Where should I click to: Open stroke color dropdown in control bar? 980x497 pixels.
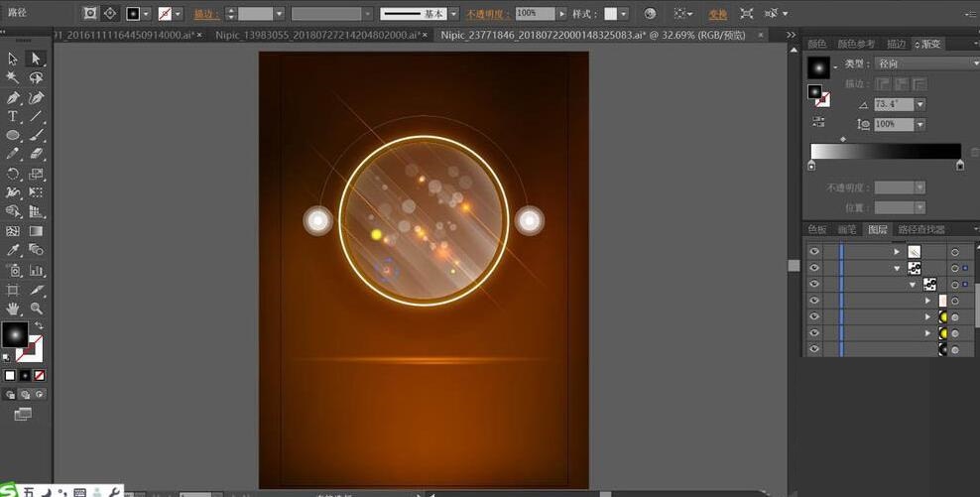click(x=179, y=14)
